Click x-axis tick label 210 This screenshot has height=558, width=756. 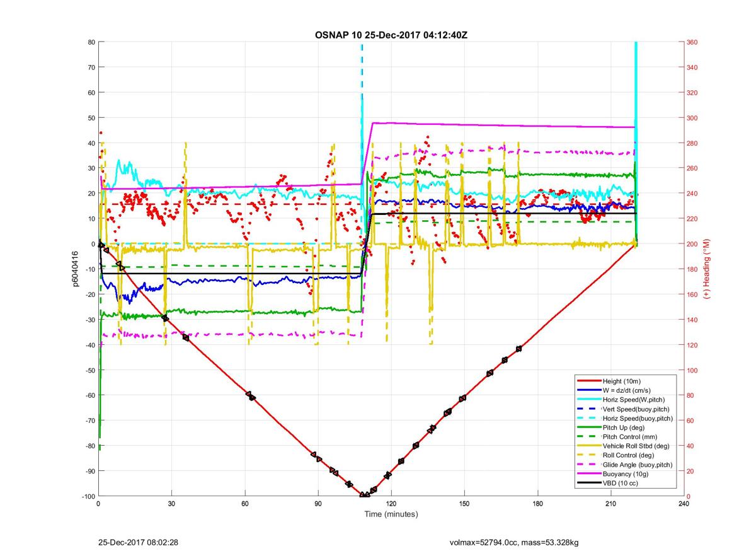pos(610,504)
